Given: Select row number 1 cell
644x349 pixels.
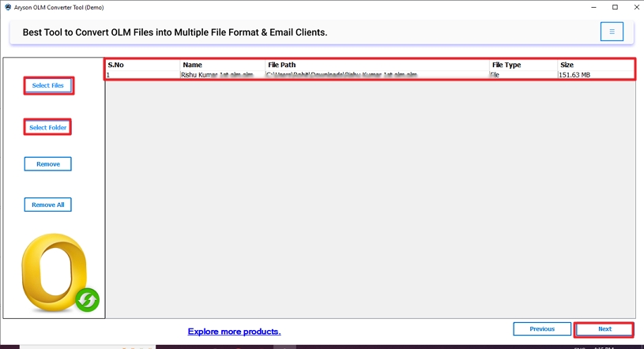Looking at the screenshot, I should (x=142, y=75).
